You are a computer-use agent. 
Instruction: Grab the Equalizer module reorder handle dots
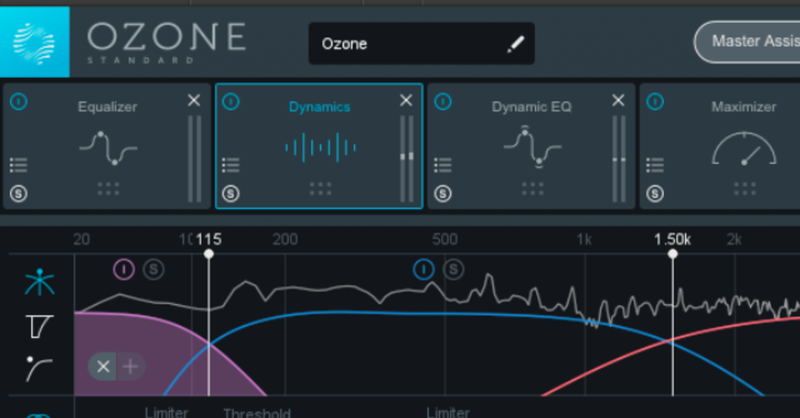point(108,189)
